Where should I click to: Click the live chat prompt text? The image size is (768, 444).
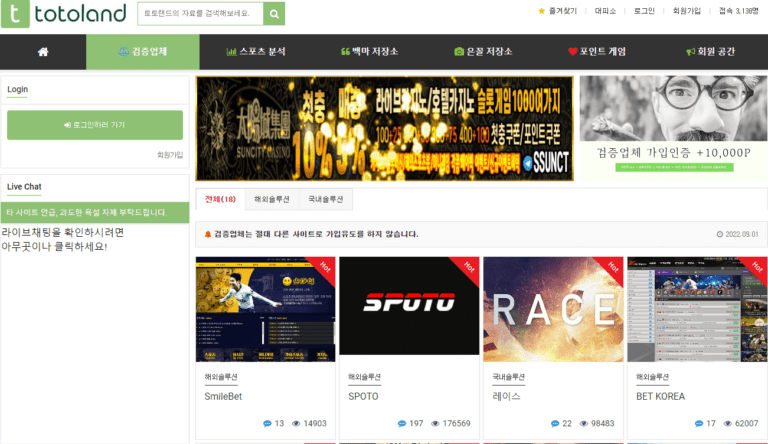tap(63, 239)
